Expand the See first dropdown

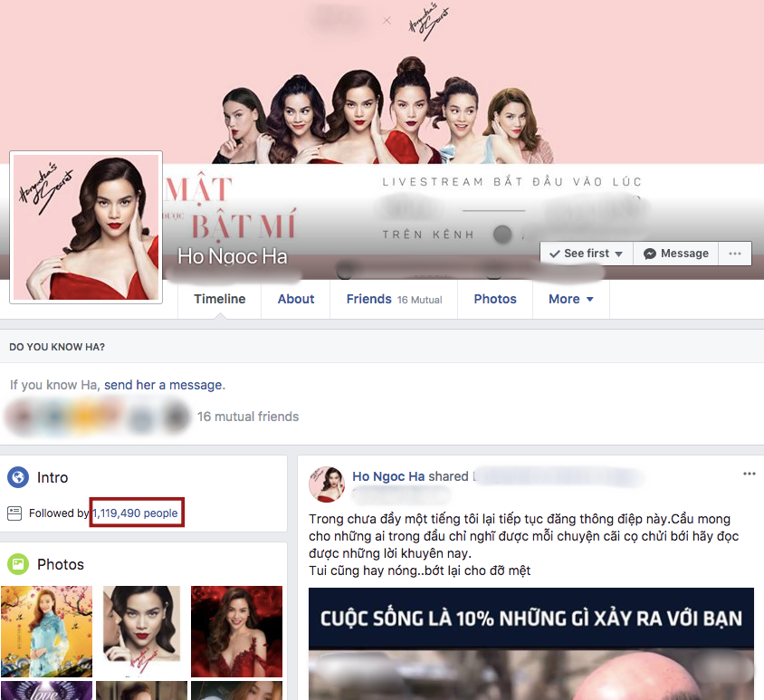point(619,254)
